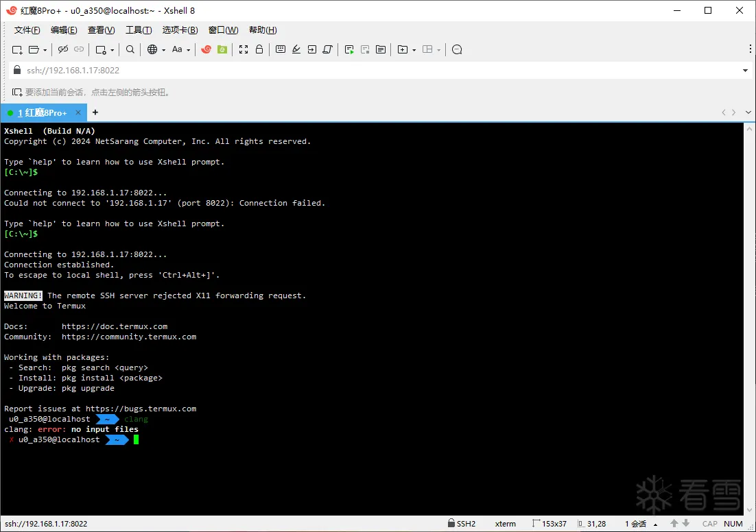Start logging with the green play icon
This screenshot has width=756, height=532.
point(350,49)
